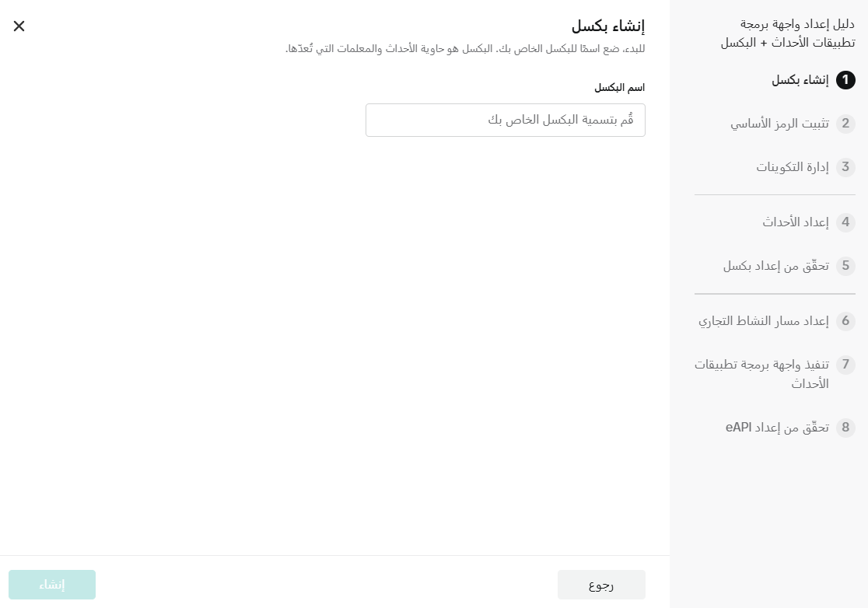Click the إنشاء button
Image resolution: width=868 pixels, height=608 pixels.
coord(52,584)
